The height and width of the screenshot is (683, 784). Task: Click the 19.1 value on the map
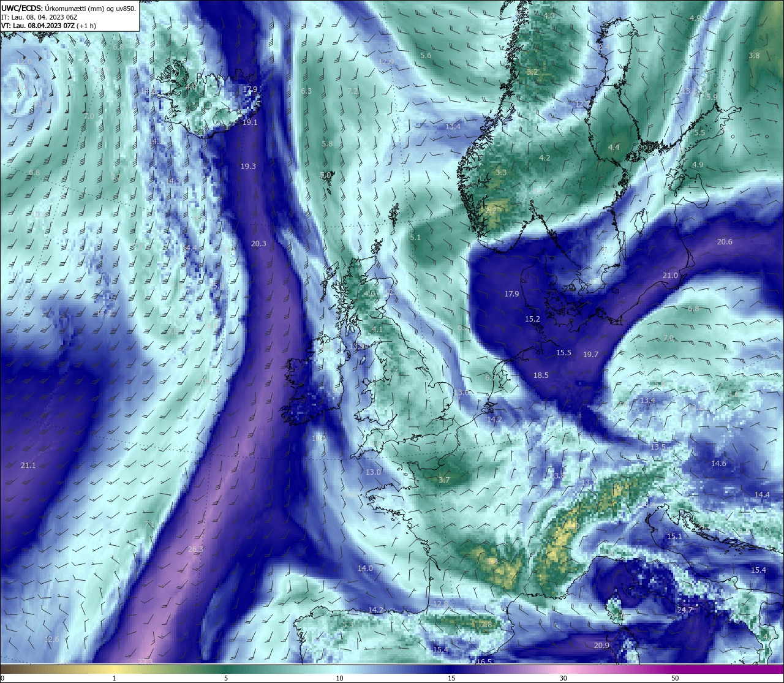[x=250, y=123]
